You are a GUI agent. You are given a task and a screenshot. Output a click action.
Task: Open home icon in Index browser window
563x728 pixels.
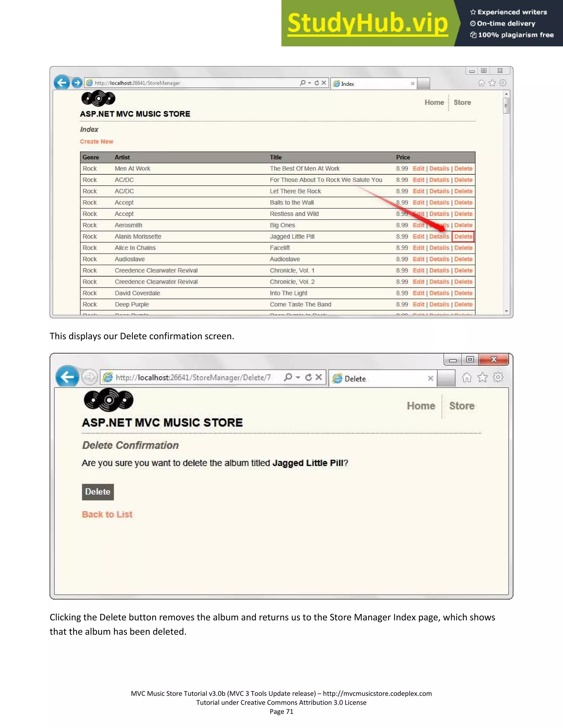(481, 83)
